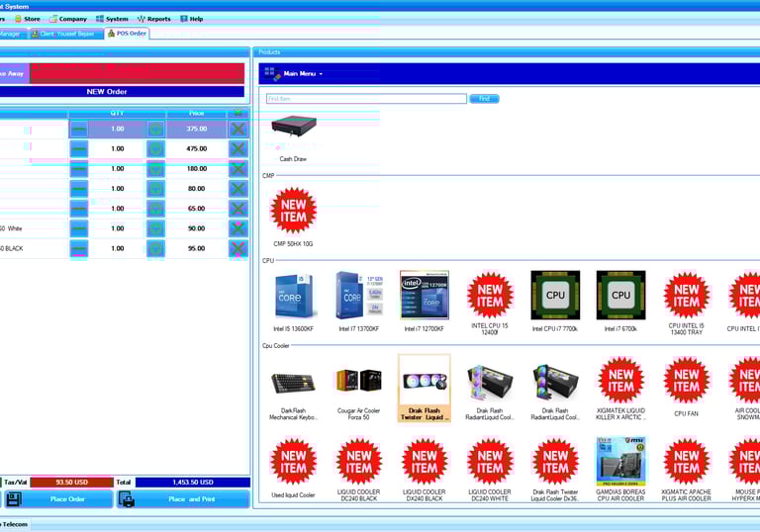Remove the 180.00 order line

237,169
